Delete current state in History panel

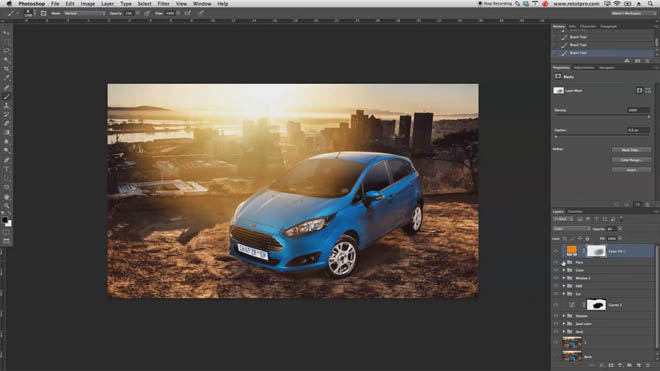click(647, 61)
